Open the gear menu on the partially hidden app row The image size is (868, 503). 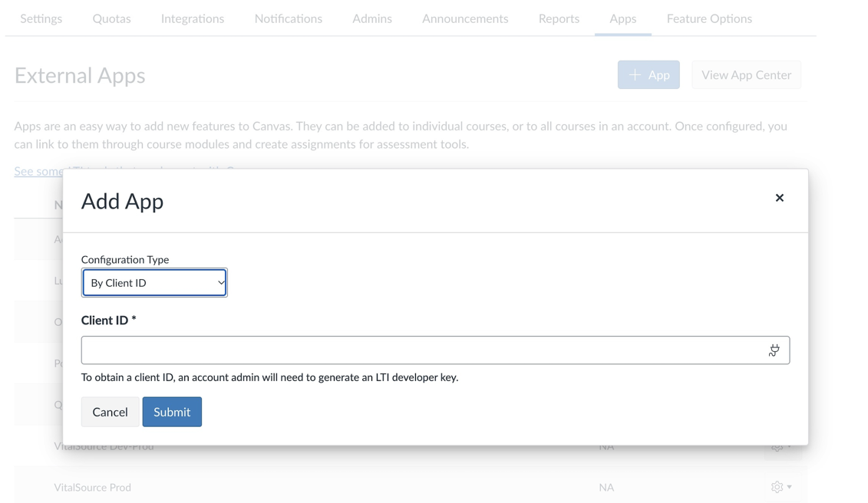777,446
